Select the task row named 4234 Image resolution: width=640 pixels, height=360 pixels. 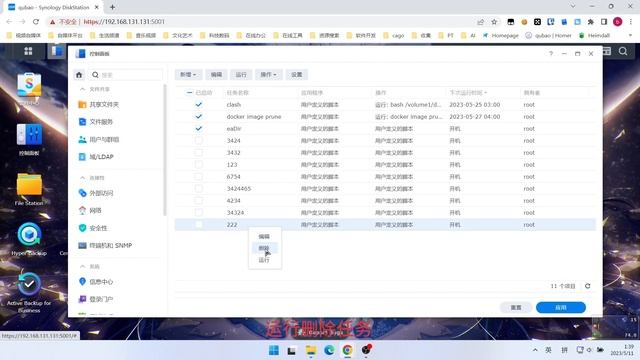pos(385,201)
